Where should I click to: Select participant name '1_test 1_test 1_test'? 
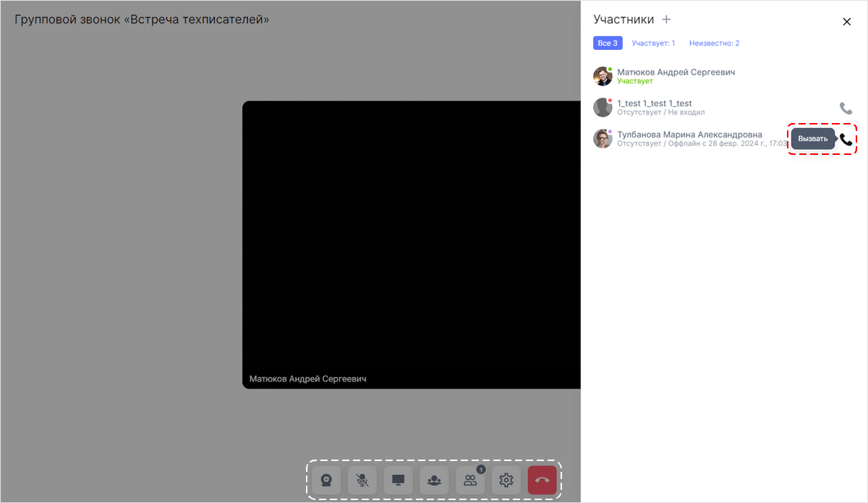655,103
